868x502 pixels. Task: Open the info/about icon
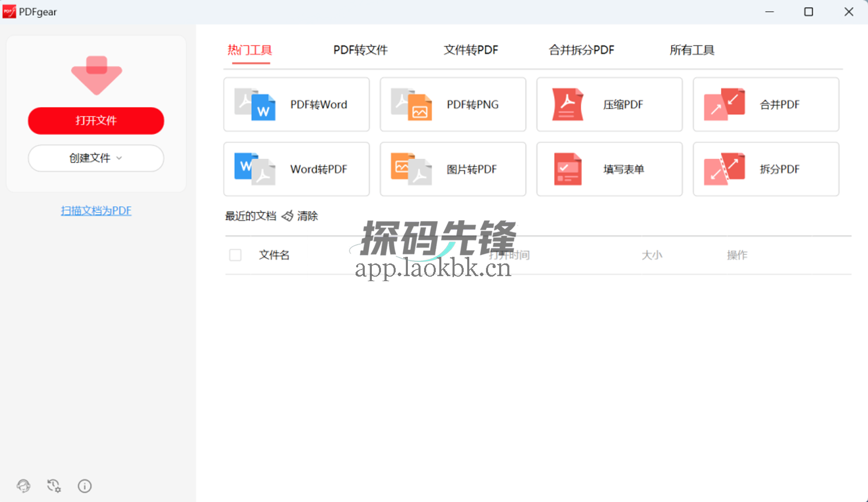pos(84,486)
